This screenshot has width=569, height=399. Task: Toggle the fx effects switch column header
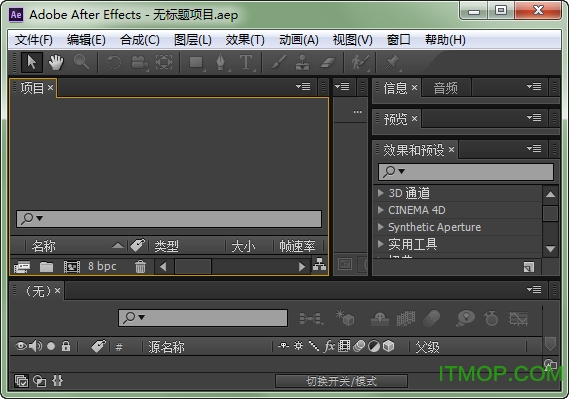tap(329, 346)
